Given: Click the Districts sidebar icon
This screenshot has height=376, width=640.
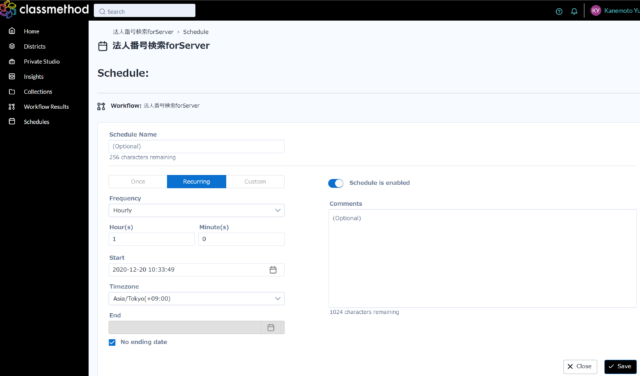Looking at the screenshot, I should (x=12, y=46).
